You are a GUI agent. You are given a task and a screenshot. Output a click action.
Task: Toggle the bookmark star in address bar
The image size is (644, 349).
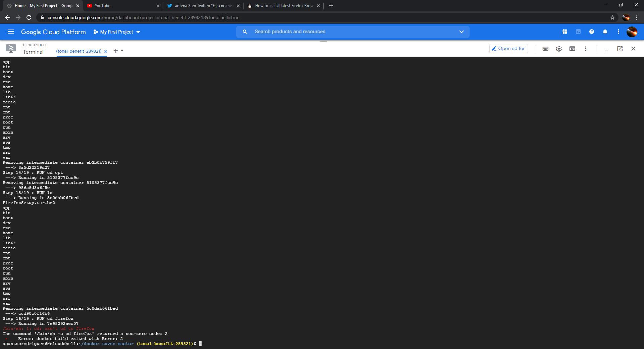[612, 17]
